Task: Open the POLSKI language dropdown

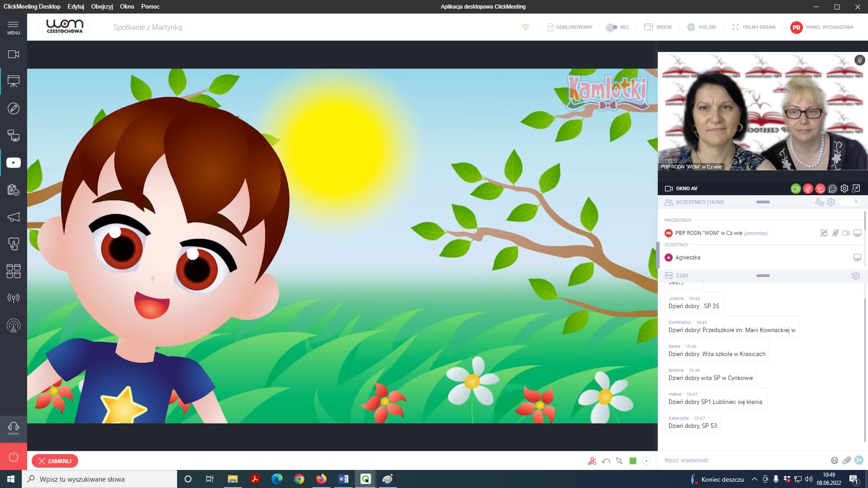Action: point(702,27)
